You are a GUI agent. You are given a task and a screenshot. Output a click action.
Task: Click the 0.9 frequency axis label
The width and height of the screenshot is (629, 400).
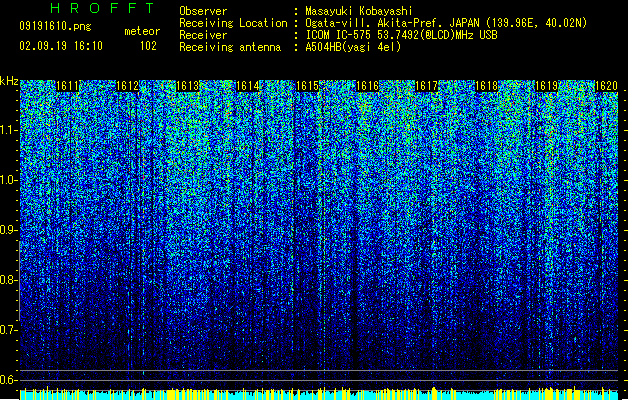pos(9,230)
